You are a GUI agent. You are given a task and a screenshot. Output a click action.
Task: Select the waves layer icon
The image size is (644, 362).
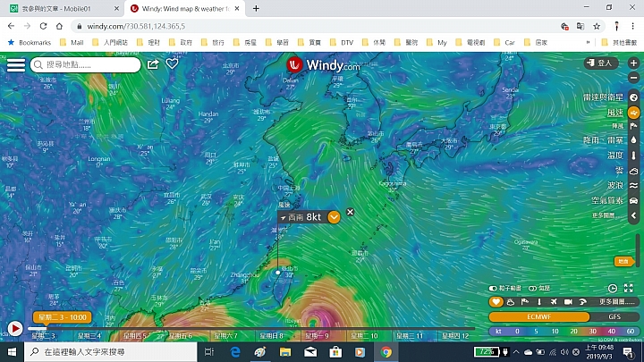[x=634, y=186]
